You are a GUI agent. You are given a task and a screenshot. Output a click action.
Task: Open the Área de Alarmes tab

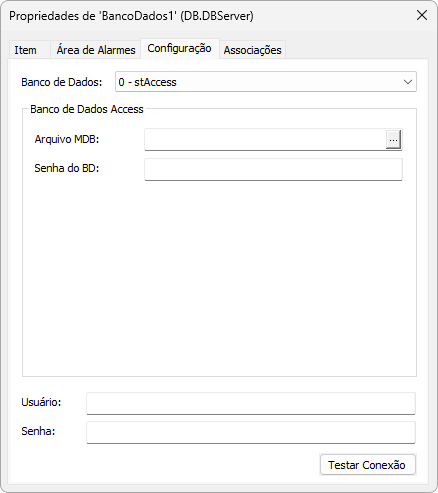point(96,50)
